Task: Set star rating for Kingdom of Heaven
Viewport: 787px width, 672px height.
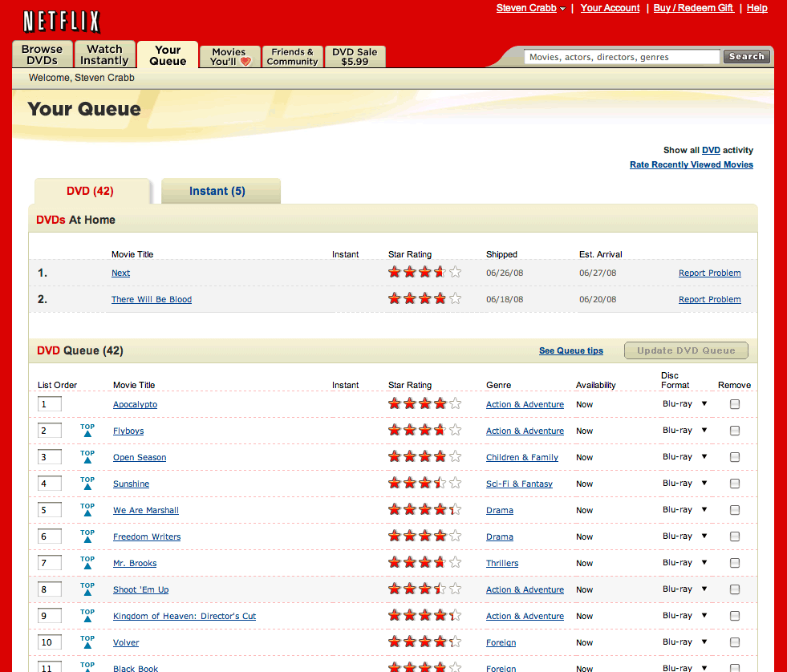Action: point(424,615)
